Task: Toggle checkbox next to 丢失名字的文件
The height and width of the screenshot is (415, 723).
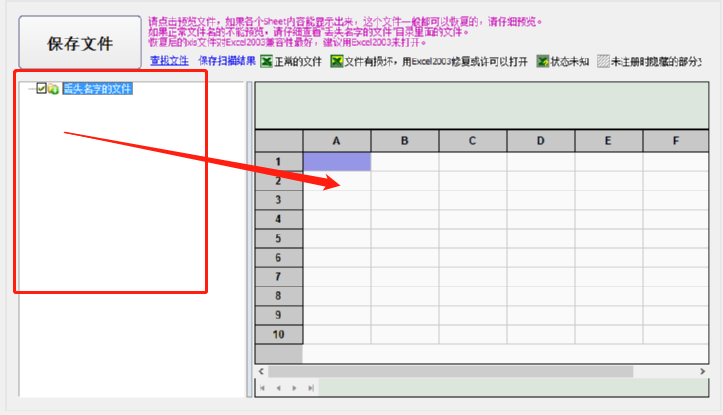Action: coord(41,88)
